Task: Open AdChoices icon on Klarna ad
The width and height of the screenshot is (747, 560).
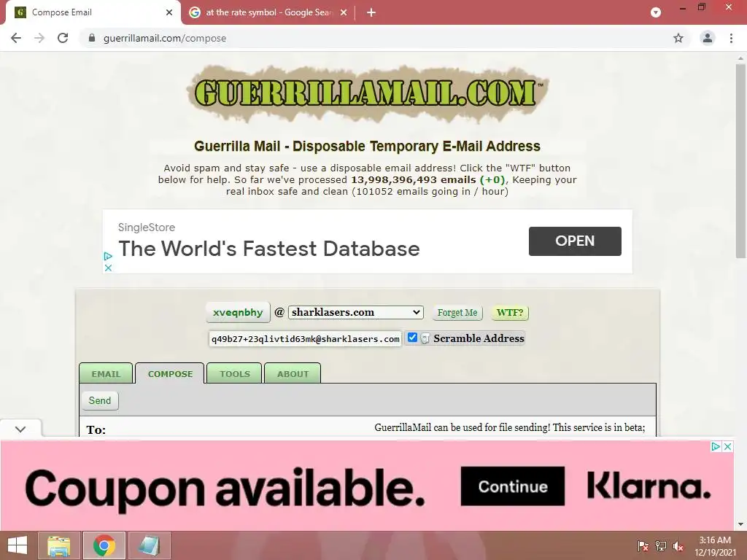Action: click(716, 447)
